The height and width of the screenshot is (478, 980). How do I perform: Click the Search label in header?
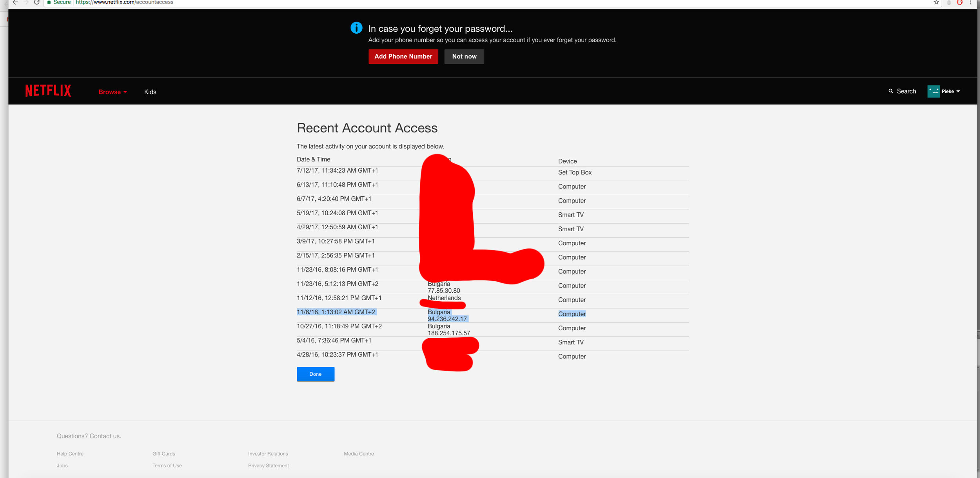(x=906, y=91)
